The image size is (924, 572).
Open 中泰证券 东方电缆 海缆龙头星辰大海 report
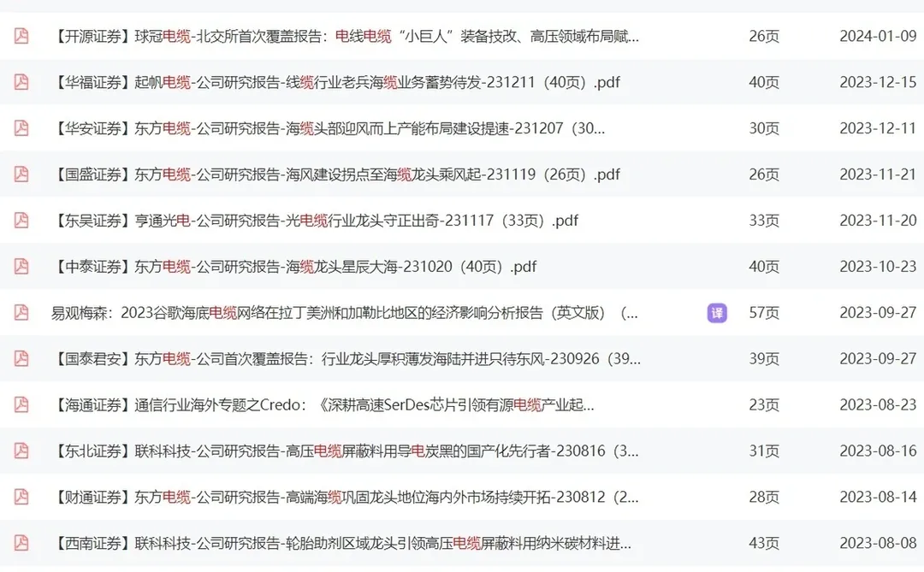point(294,266)
